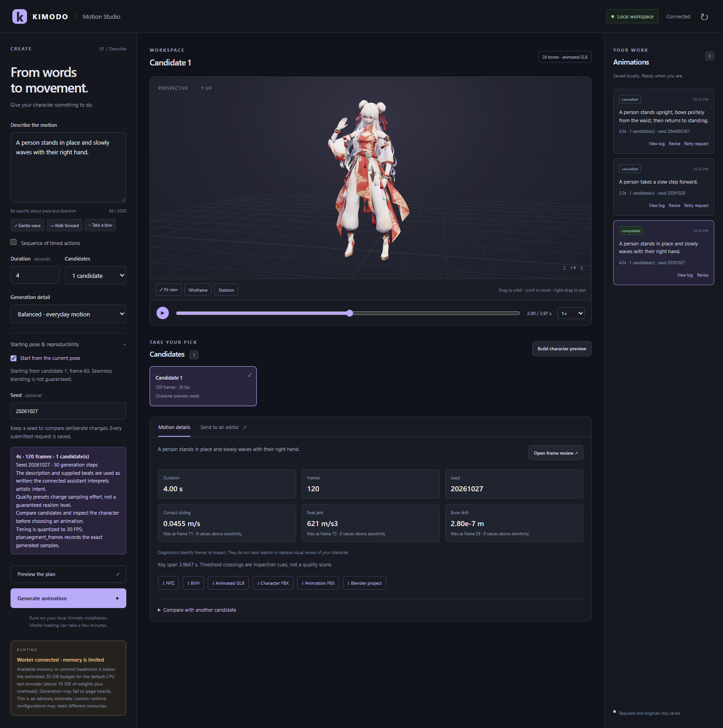The height and width of the screenshot is (728, 723).
Task: Toggle Skeleton display
Action: click(x=226, y=290)
